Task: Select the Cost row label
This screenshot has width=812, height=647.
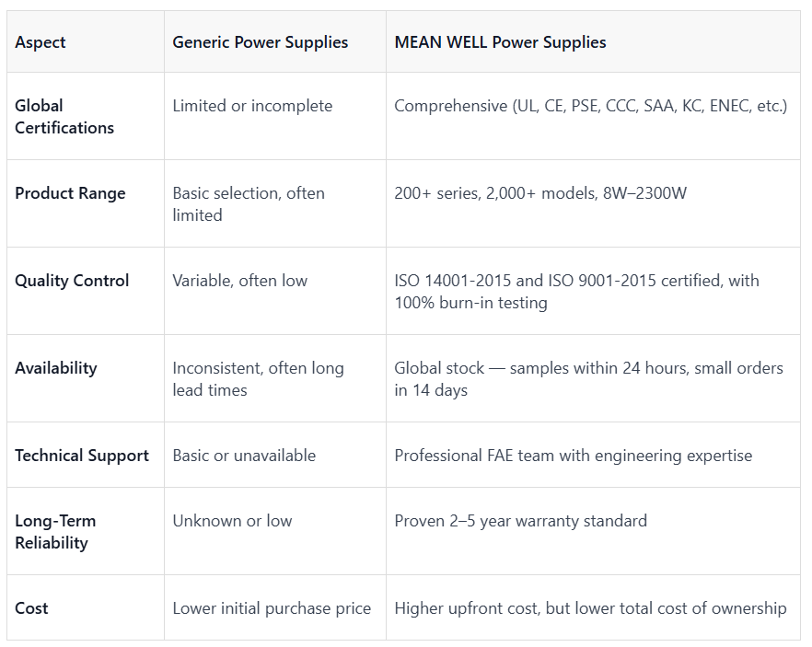Action: pyautogui.click(x=31, y=607)
